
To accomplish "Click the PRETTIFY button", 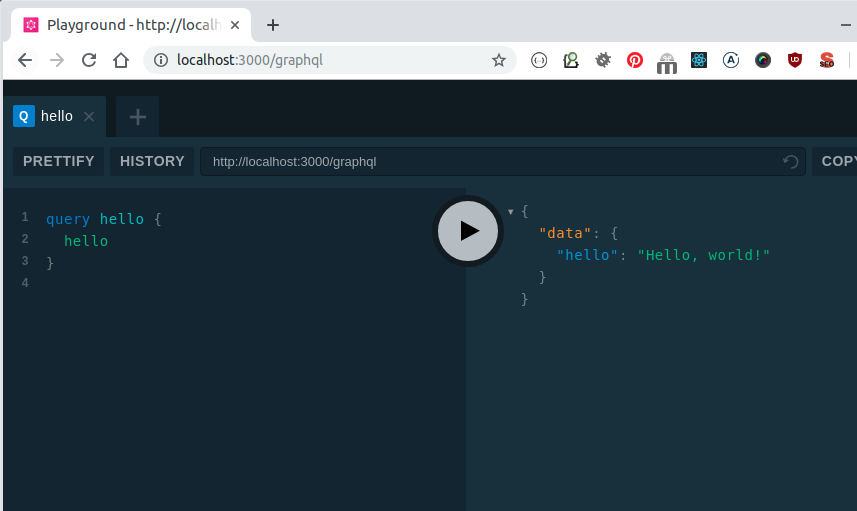I will point(58,161).
